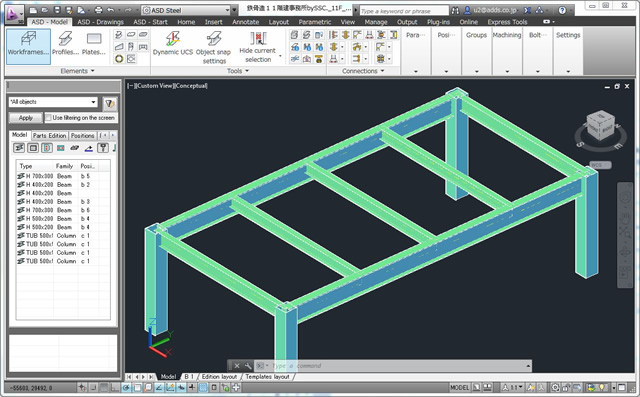Click the circular ring element icon in Elements

click(119, 59)
